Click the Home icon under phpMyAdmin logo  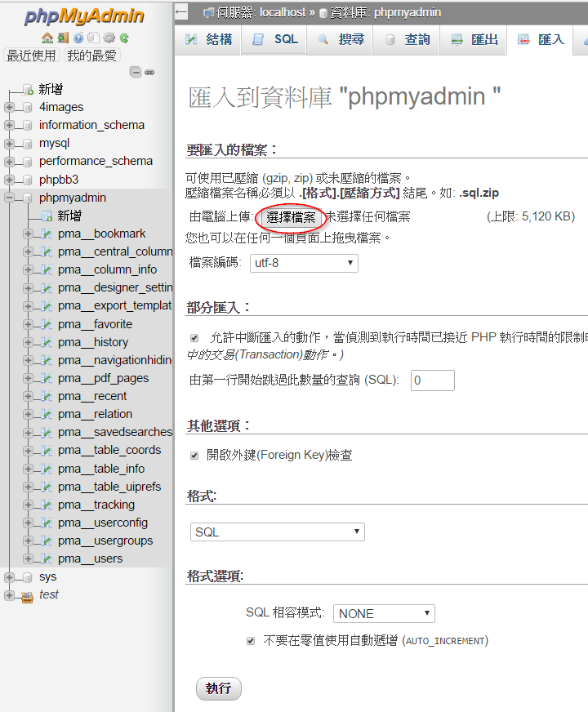47,38
